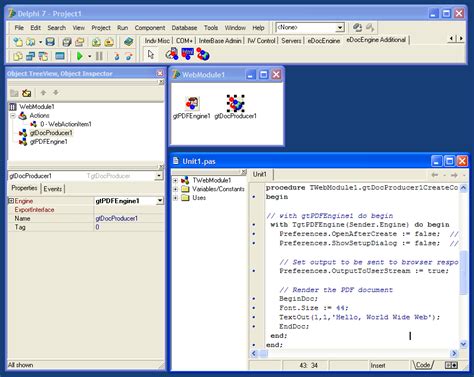Click the Step Over debugger icon

[x=129, y=56]
